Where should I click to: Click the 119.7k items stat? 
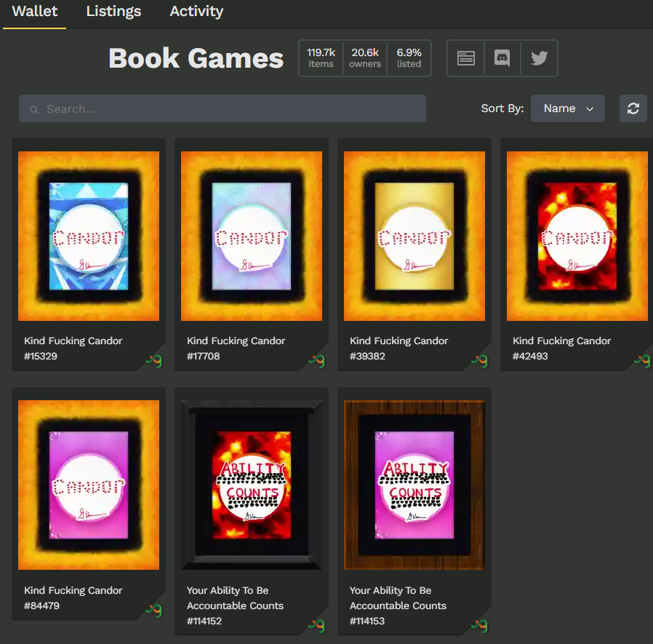321,58
